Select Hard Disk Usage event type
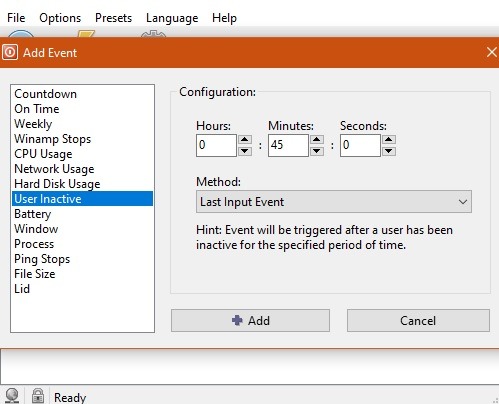This screenshot has width=499, height=404. click(x=82, y=184)
